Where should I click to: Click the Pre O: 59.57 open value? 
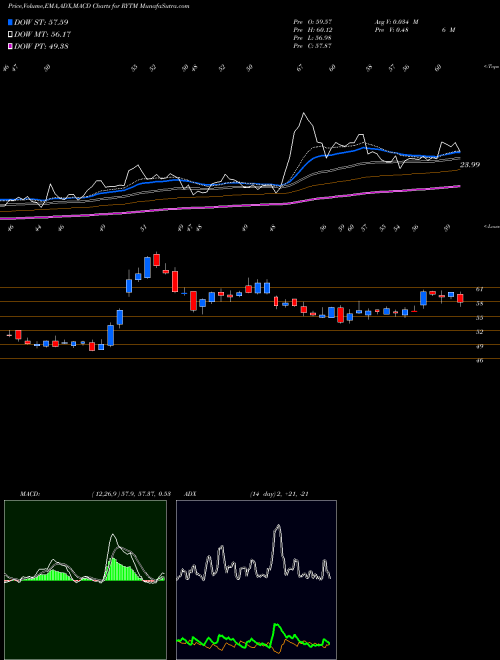click(312, 22)
